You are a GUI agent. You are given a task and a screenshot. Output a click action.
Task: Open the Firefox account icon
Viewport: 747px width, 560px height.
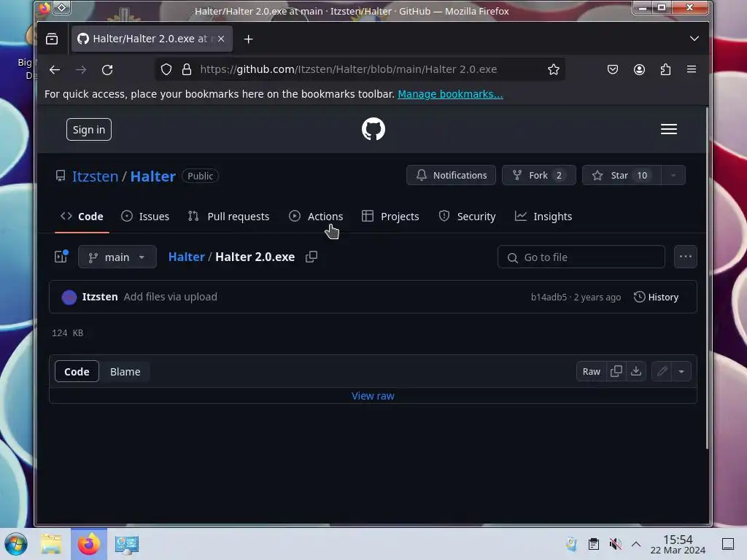point(639,69)
